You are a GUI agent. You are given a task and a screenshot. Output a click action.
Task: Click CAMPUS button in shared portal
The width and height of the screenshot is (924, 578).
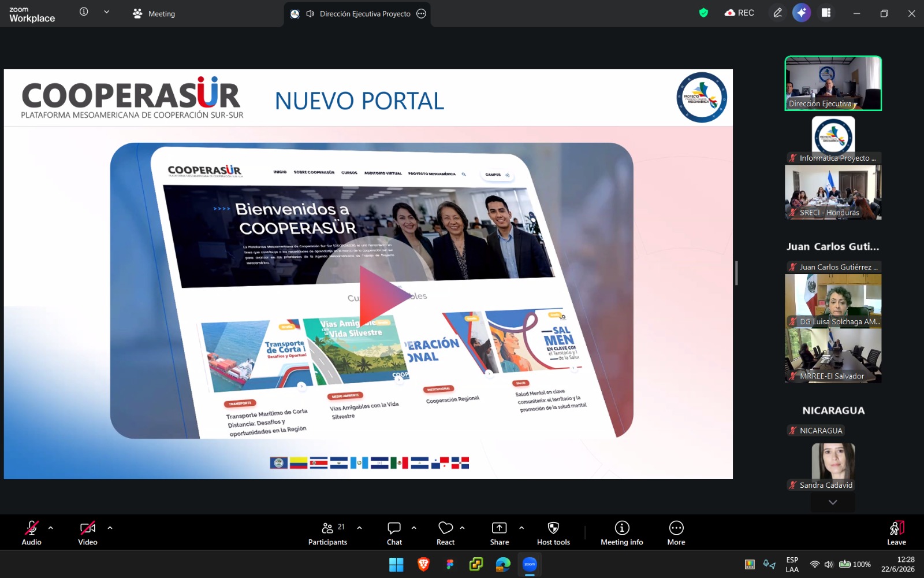click(497, 175)
